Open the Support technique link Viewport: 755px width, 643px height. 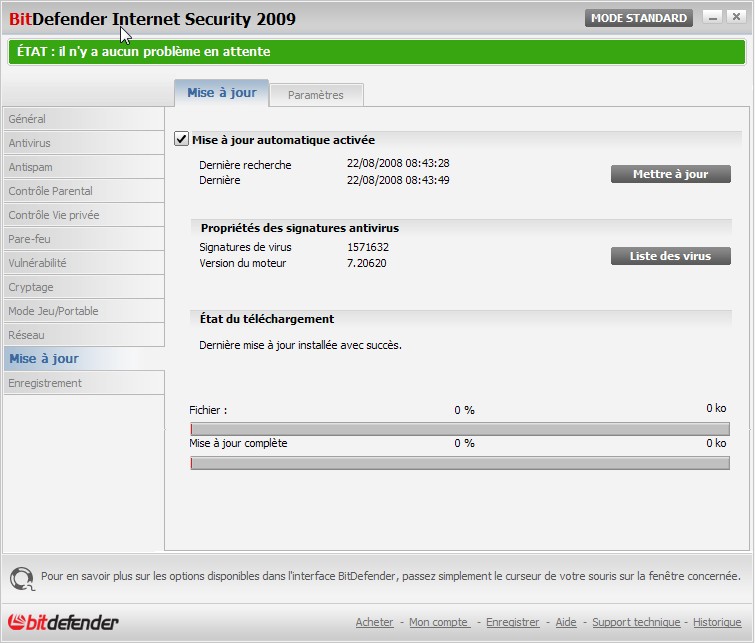click(x=636, y=622)
